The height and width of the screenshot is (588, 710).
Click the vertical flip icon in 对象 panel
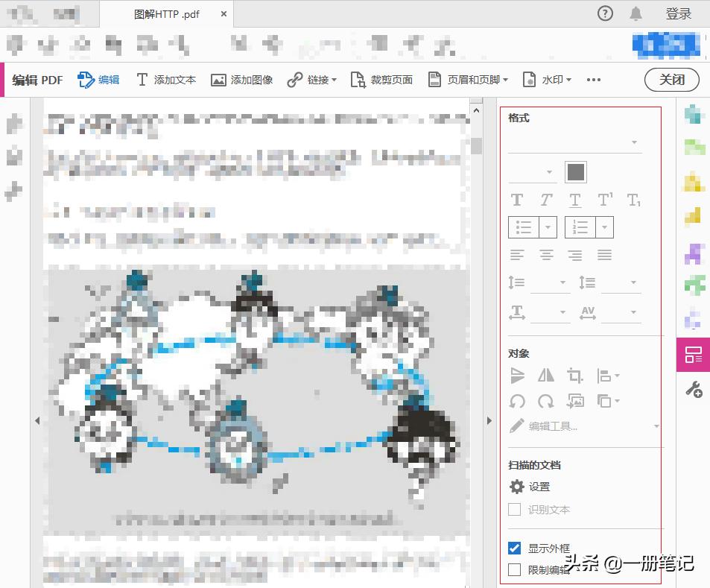(517, 376)
